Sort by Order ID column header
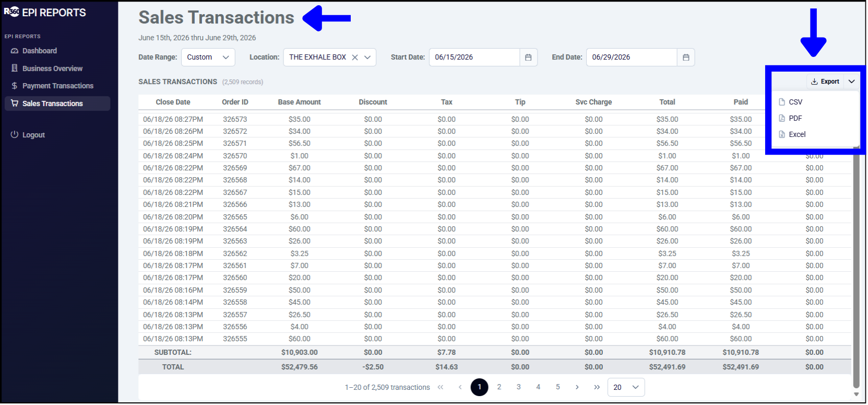 (235, 102)
